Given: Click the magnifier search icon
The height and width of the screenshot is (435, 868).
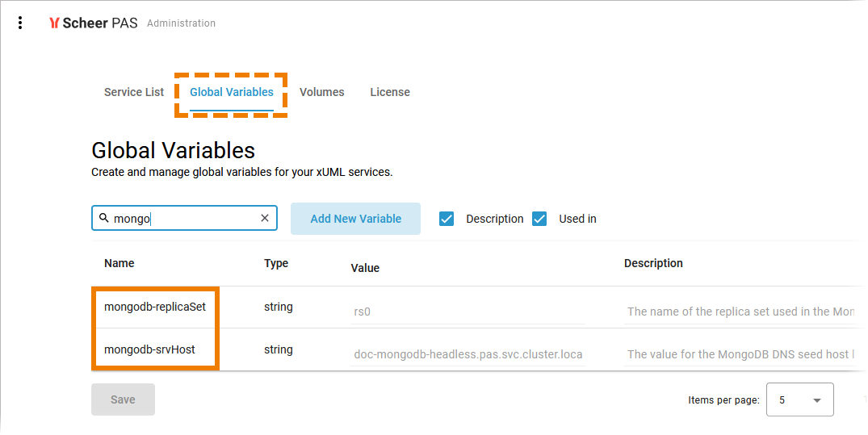Looking at the screenshot, I should point(103,218).
